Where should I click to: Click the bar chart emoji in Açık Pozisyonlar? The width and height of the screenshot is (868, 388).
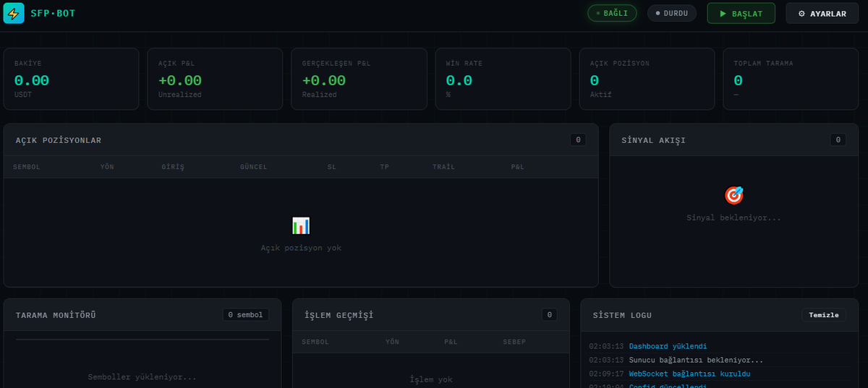coord(301,225)
